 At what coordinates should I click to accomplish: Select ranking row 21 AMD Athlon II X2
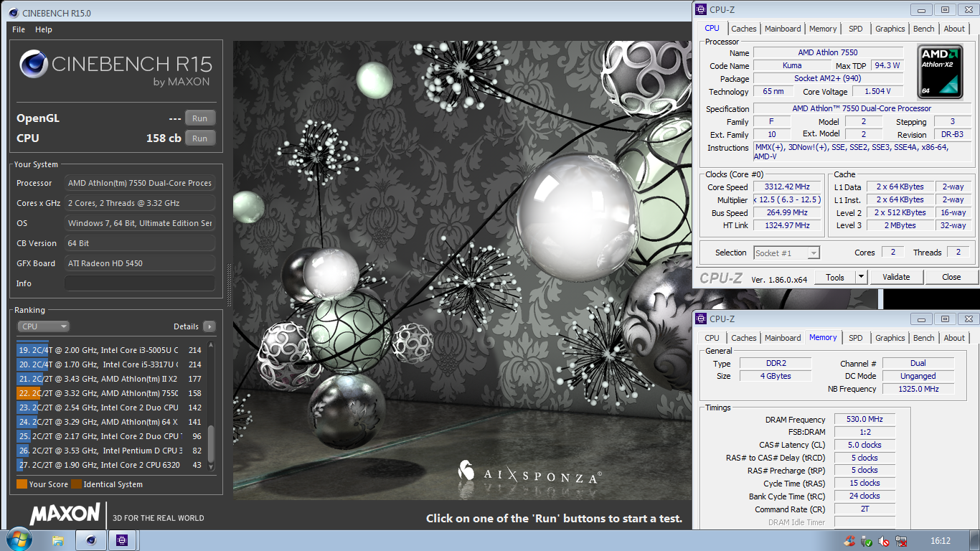[110, 379]
